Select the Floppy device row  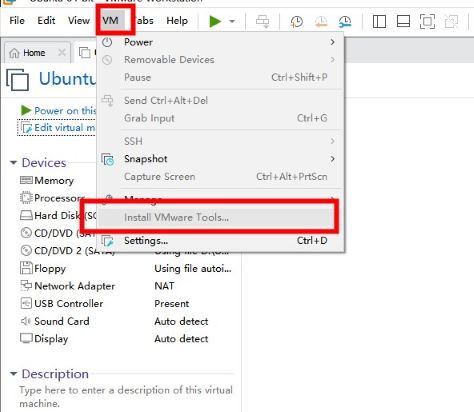[126, 268]
